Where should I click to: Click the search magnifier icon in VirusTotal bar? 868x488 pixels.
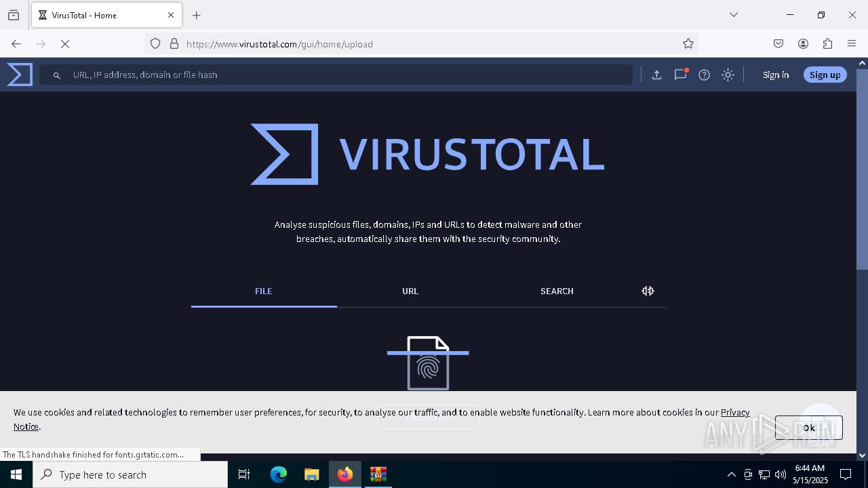click(x=57, y=75)
